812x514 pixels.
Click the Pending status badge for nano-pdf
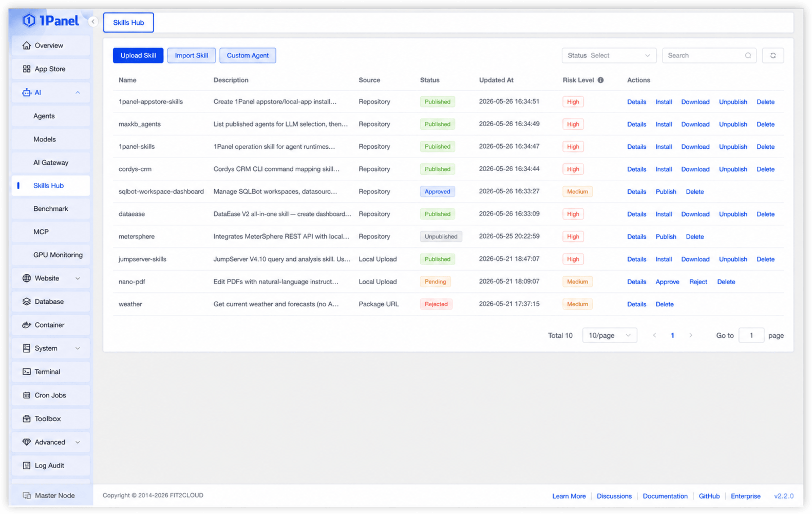[435, 282]
